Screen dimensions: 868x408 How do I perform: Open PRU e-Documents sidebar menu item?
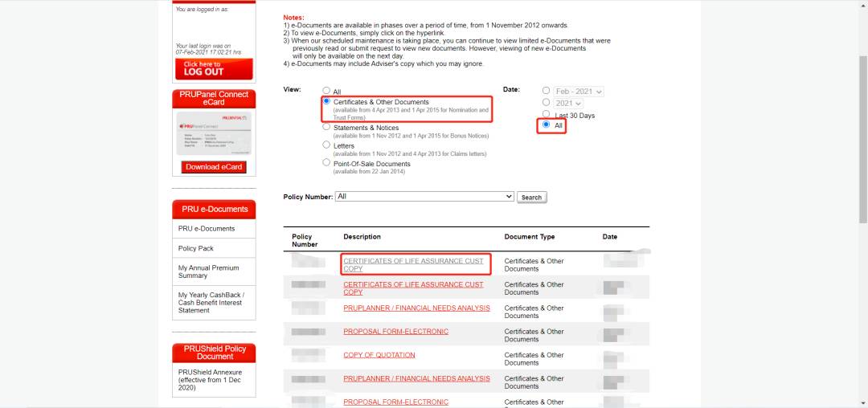pos(207,229)
